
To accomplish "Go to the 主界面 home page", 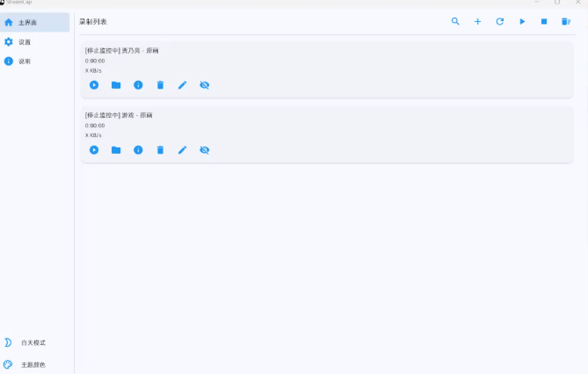I will pos(35,23).
